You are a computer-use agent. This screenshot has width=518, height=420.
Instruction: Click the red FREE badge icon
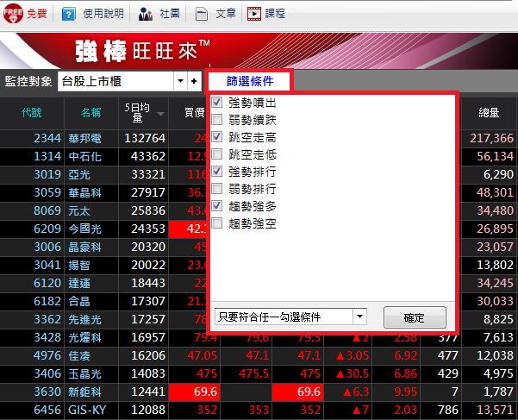[13, 13]
